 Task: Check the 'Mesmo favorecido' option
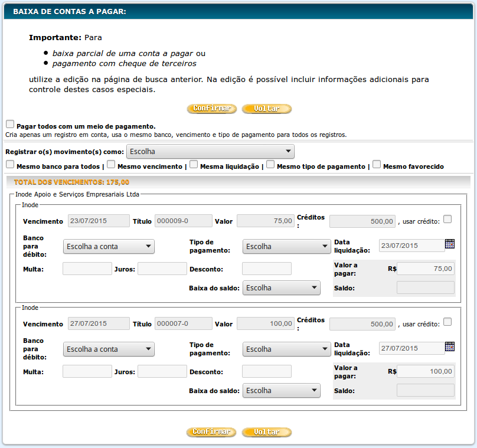coord(377,165)
